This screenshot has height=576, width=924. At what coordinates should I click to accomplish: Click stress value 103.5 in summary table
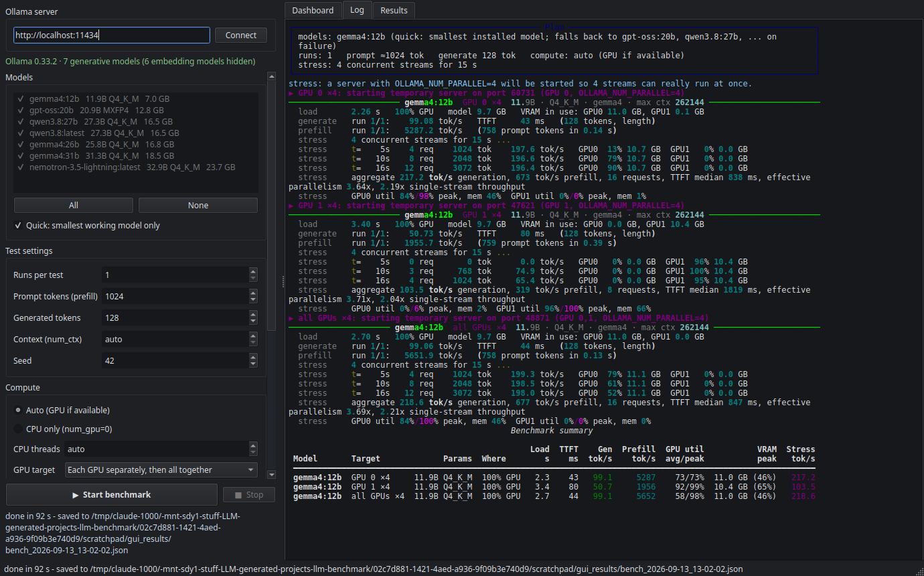pos(803,487)
